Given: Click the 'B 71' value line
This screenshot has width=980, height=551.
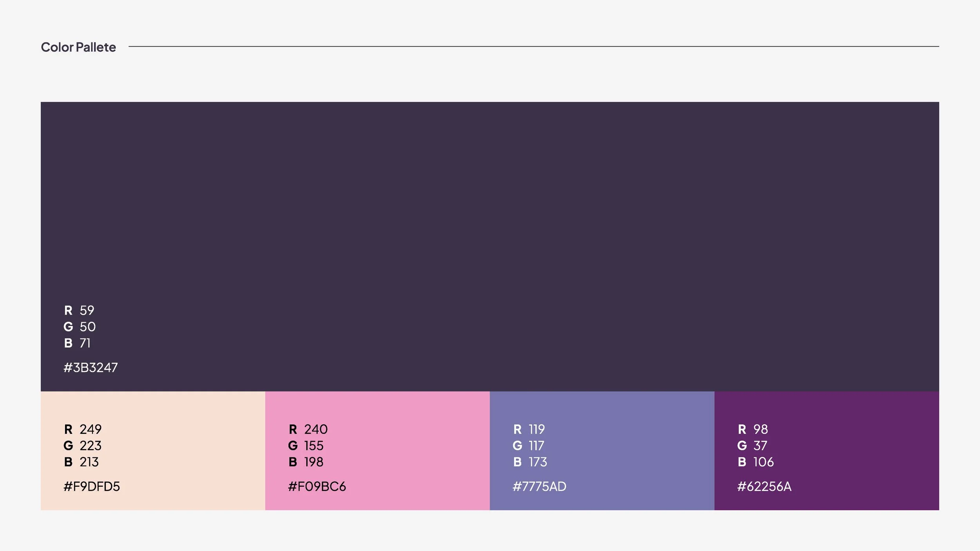Looking at the screenshot, I should (x=77, y=343).
